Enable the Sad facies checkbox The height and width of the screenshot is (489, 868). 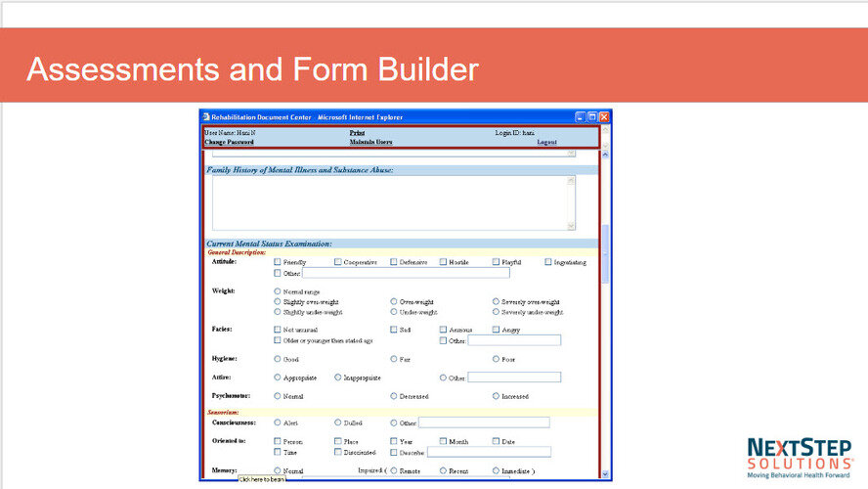pos(395,330)
